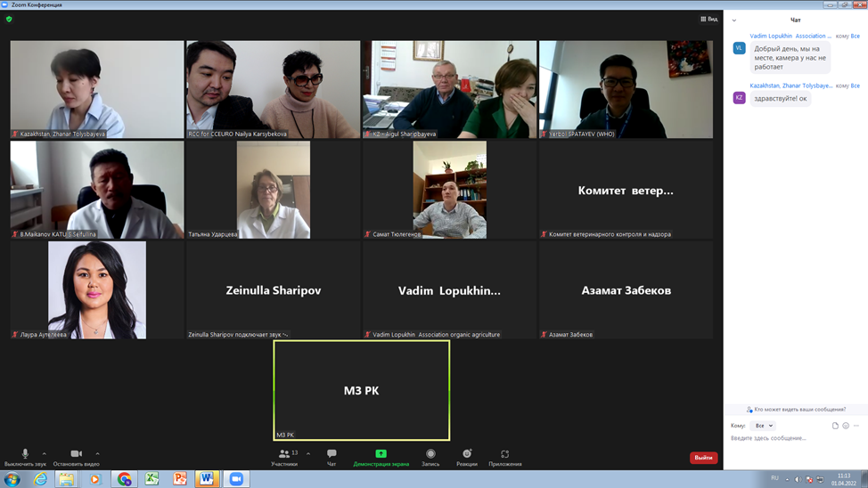Click the RU language indicator
The height and width of the screenshot is (488, 868).
click(x=774, y=478)
